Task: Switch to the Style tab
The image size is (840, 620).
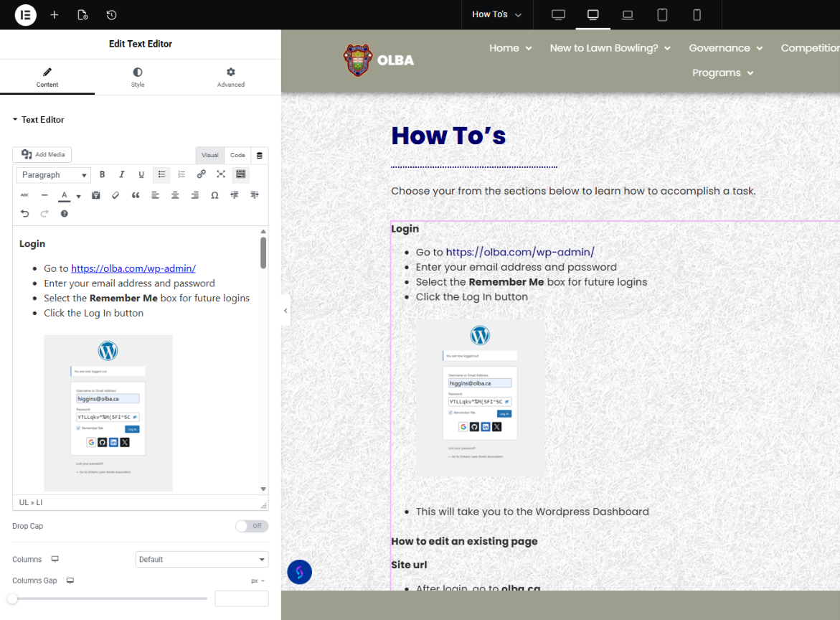Action: (x=137, y=77)
